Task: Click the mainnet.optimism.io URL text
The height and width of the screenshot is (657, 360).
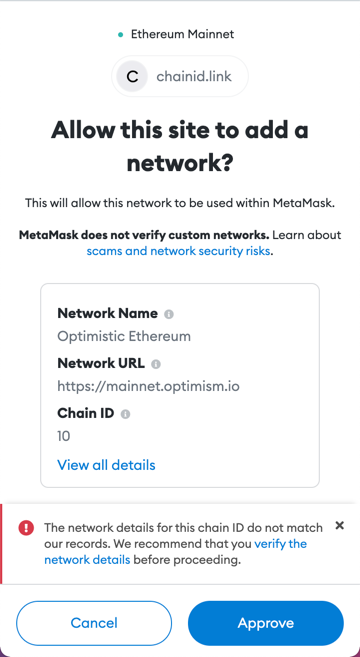Action: tap(148, 386)
